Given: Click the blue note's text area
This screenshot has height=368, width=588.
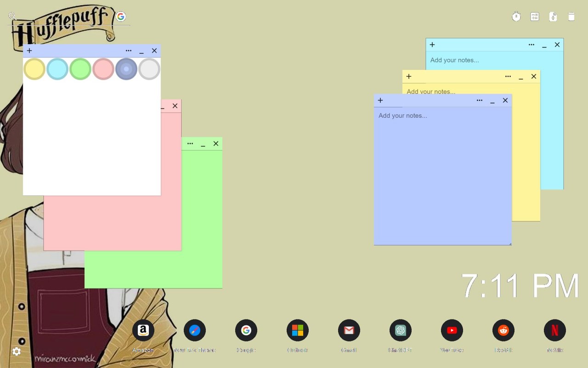Looking at the screenshot, I should 443,176.
